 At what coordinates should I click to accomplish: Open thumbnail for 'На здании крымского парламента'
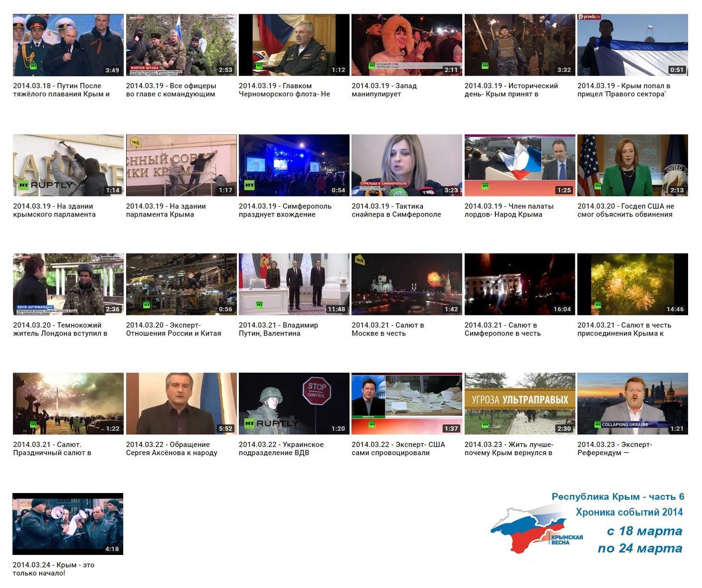68,165
